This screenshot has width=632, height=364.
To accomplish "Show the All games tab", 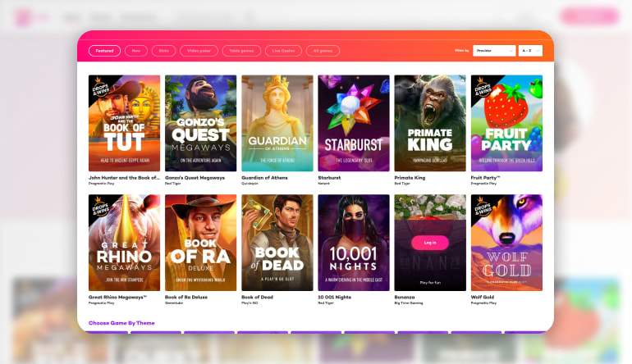I will [x=323, y=51].
